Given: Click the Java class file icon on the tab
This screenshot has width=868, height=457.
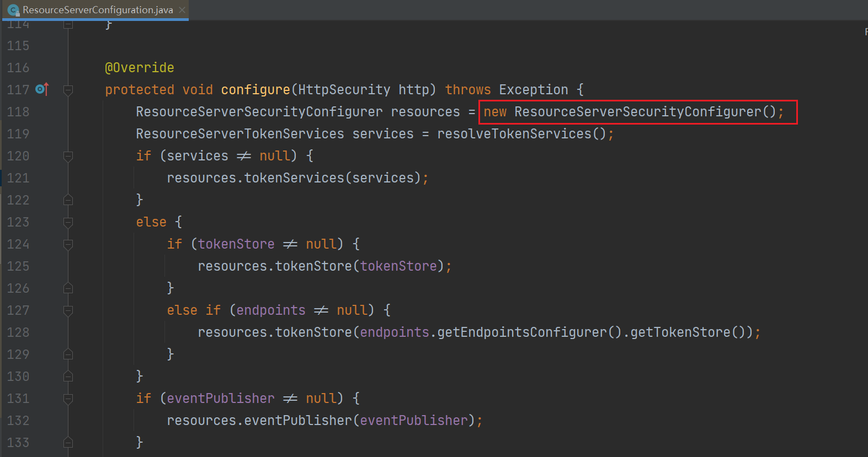Looking at the screenshot, I should pos(13,10).
